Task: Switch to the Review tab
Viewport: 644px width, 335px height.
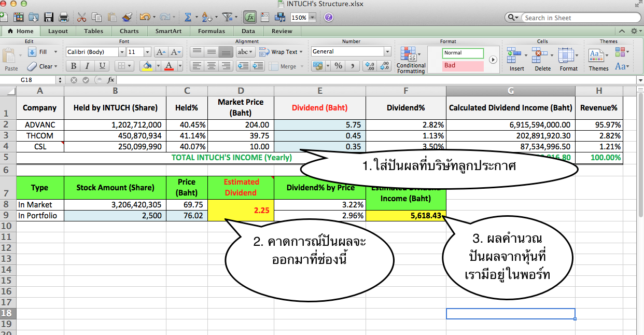Action: pos(282,31)
